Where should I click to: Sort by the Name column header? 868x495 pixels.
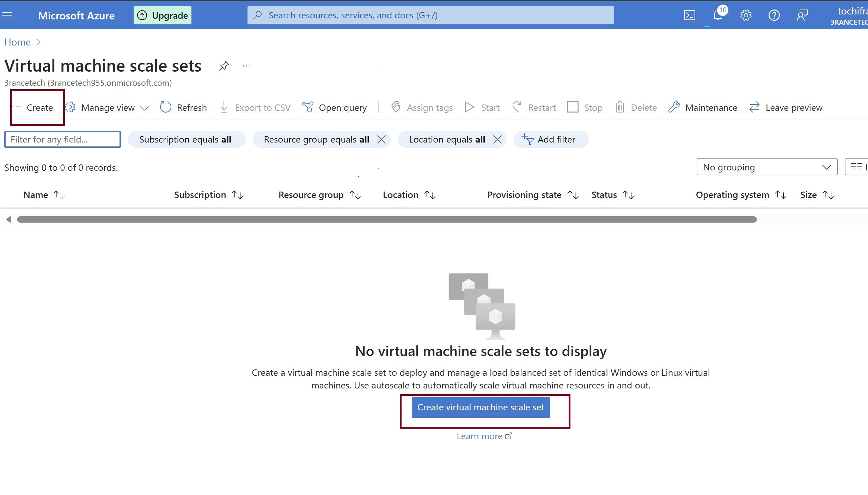tap(36, 195)
